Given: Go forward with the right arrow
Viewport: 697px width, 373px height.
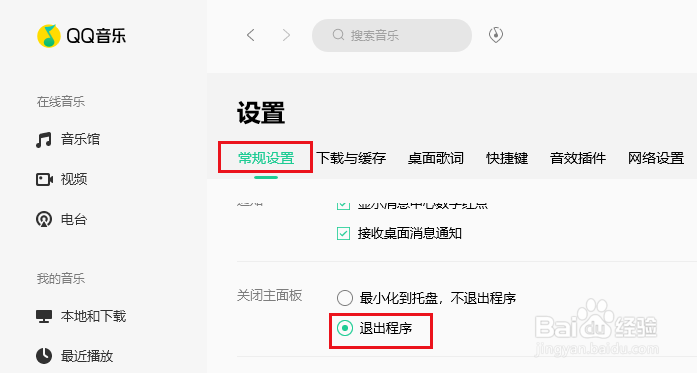Looking at the screenshot, I should 286,35.
